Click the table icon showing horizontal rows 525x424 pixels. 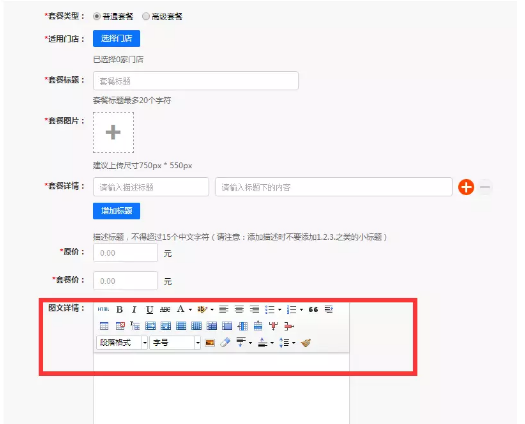[x=181, y=326]
